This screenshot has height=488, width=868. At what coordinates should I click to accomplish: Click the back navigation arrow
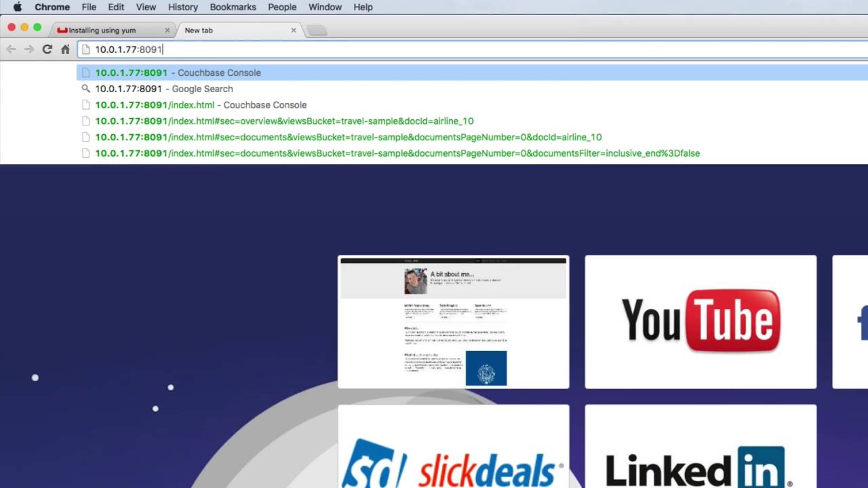[x=11, y=49]
